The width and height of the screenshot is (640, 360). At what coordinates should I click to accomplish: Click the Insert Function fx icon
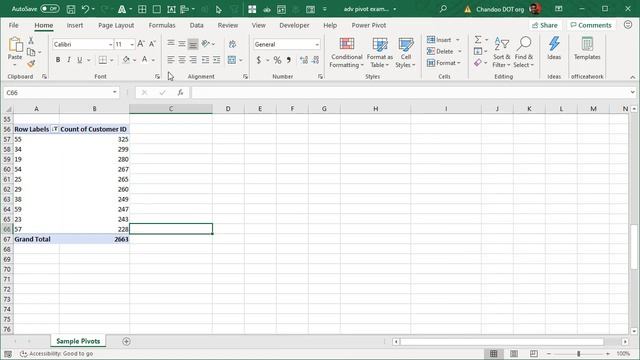coord(180,93)
